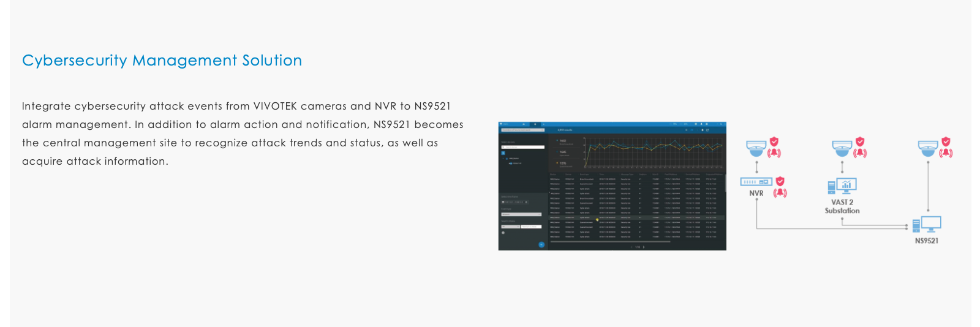Open the panel selector dropdown atop the dashboard sidebar
980x327 pixels.
pyautogui.click(x=522, y=130)
